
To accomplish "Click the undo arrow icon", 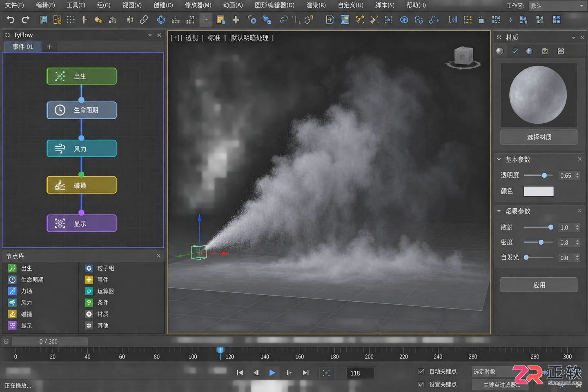I will click(10, 20).
